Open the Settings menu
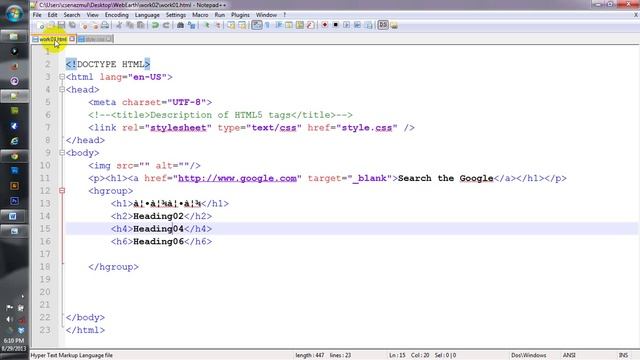640x360 pixels. pos(176,15)
